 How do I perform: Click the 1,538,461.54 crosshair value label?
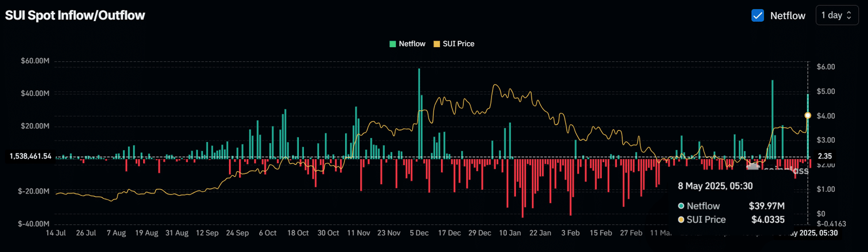coord(30,156)
